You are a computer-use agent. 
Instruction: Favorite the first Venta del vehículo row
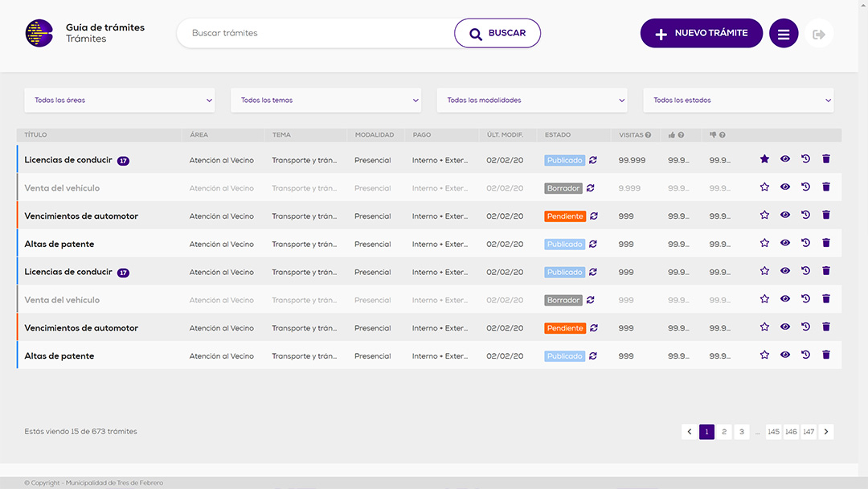point(764,187)
